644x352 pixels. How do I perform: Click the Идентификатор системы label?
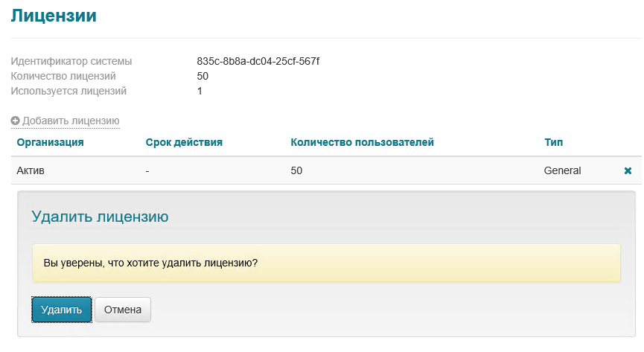71,61
